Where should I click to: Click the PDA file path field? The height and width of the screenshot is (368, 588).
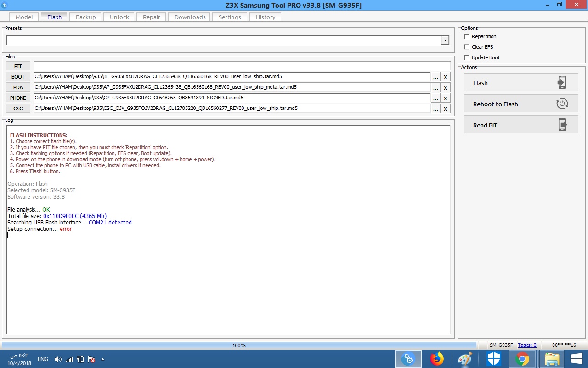232,87
